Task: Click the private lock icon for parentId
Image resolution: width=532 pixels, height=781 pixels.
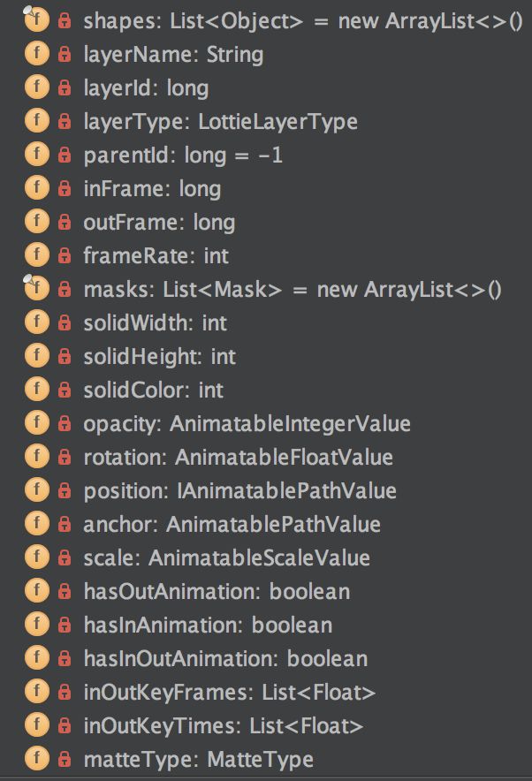Action: pos(65,155)
